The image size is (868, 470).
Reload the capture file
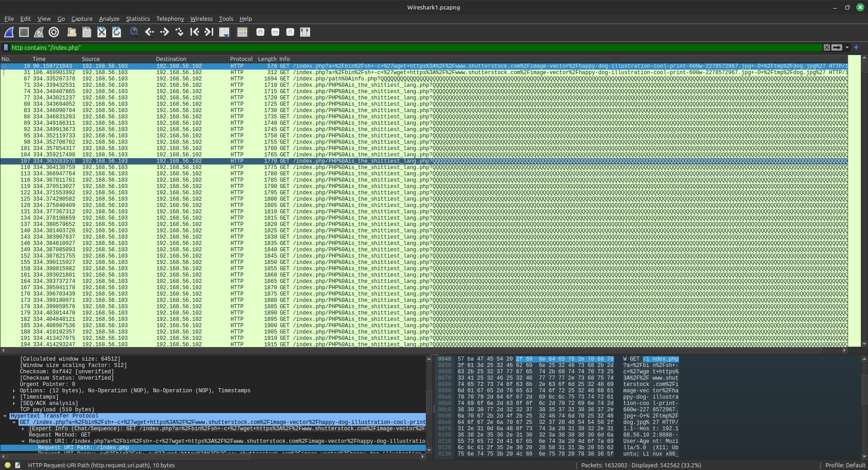[117, 32]
